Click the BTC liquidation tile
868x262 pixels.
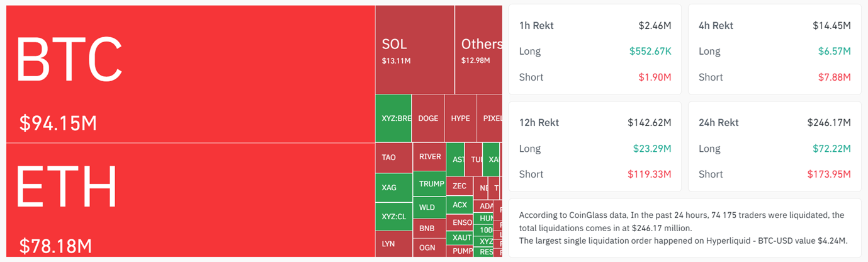(190, 74)
